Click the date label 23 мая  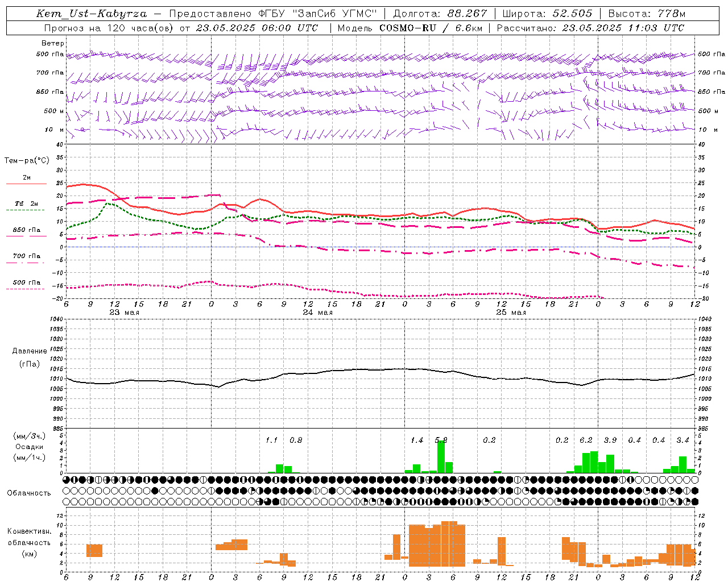click(124, 313)
